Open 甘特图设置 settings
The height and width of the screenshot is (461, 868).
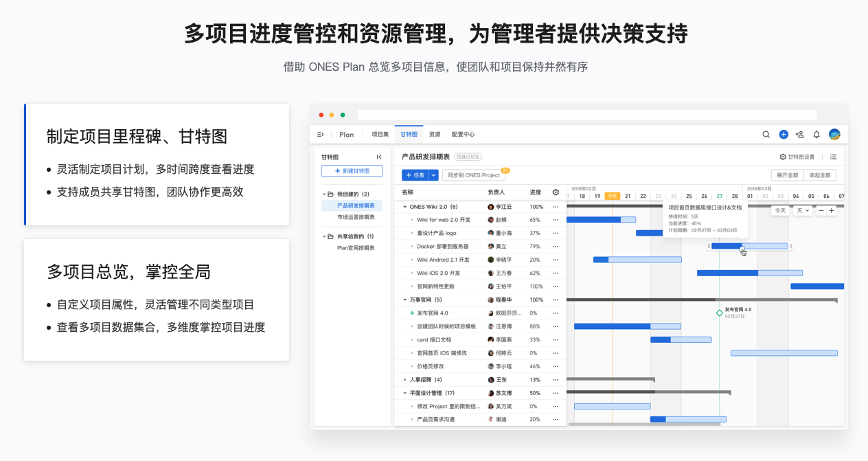pyautogui.click(x=797, y=157)
